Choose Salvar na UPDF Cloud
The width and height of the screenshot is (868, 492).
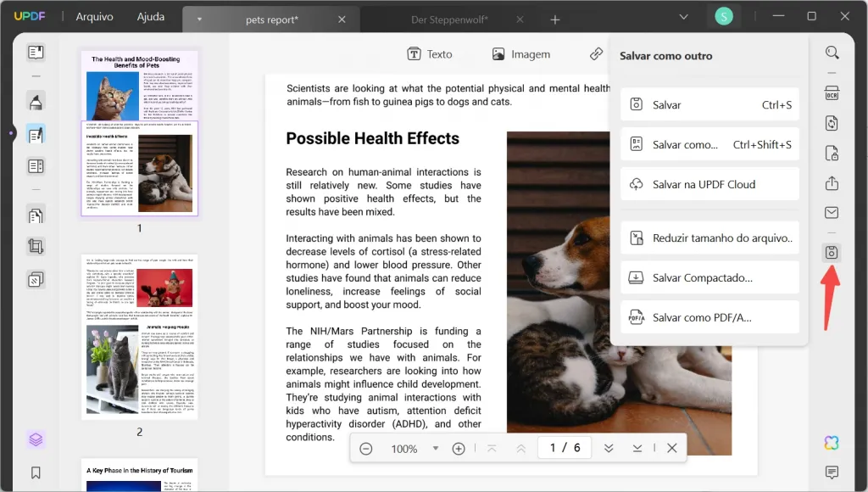(x=709, y=184)
